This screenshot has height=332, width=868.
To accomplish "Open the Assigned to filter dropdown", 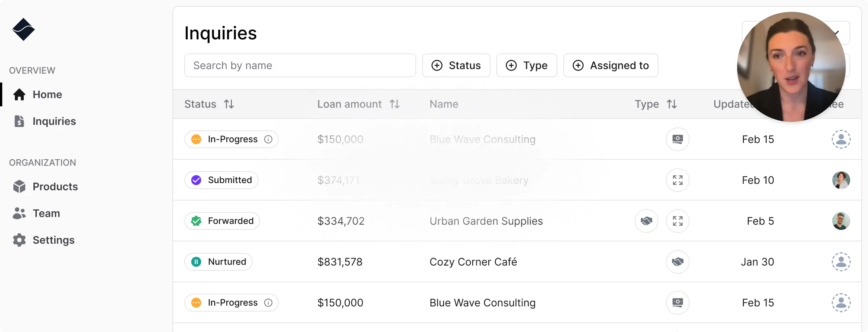I will 610,66.
